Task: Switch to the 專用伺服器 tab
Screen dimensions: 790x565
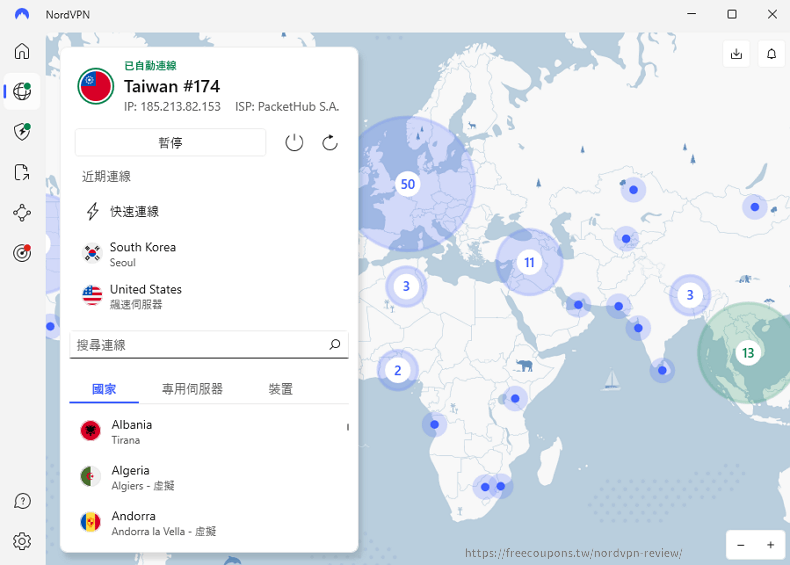Action: (192, 389)
